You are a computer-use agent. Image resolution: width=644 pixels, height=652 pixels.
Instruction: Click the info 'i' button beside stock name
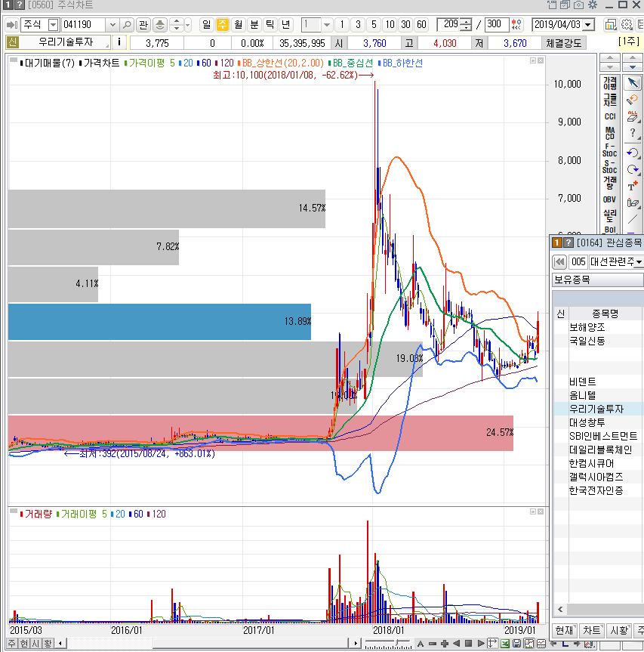click(119, 42)
